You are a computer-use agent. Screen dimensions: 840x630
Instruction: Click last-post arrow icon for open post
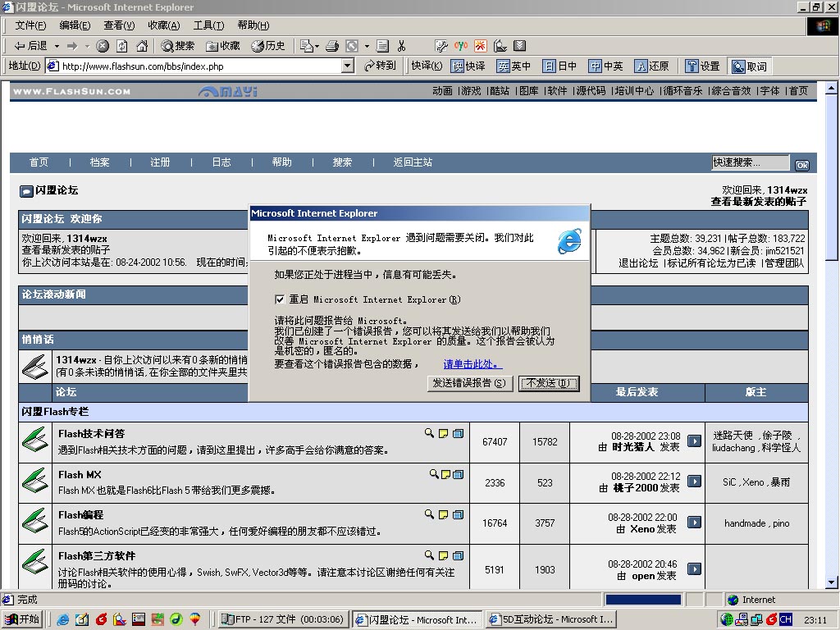pyautogui.click(x=694, y=569)
